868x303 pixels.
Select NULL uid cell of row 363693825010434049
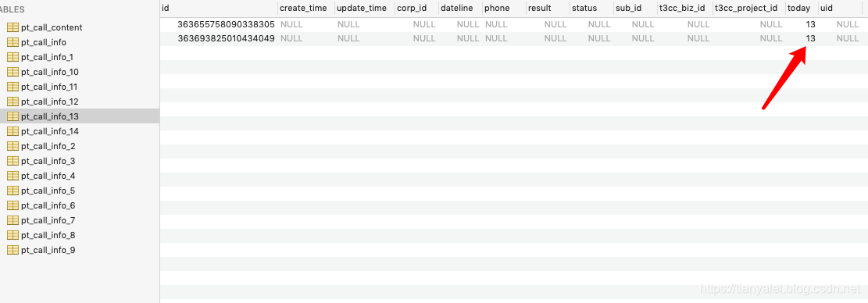pos(848,39)
